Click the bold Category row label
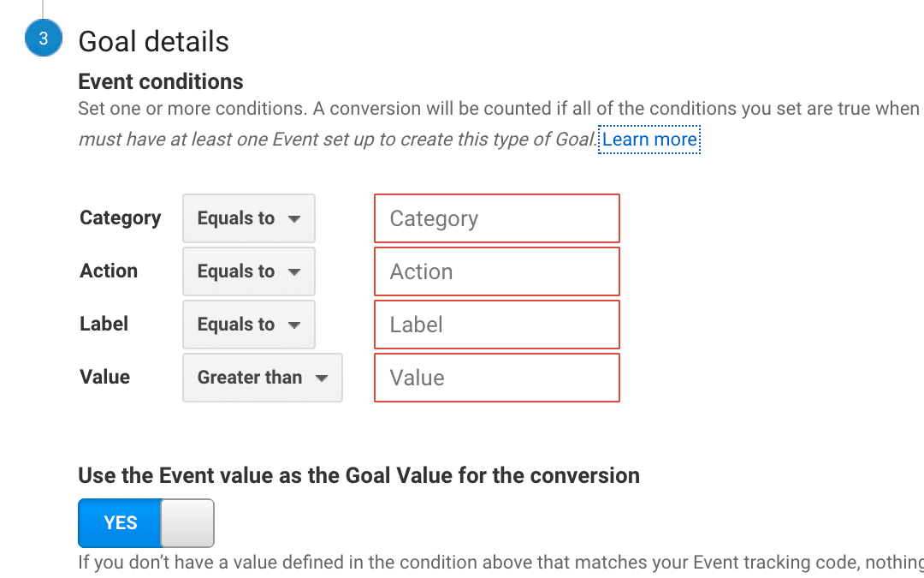This screenshot has height=578, width=924. (x=121, y=217)
